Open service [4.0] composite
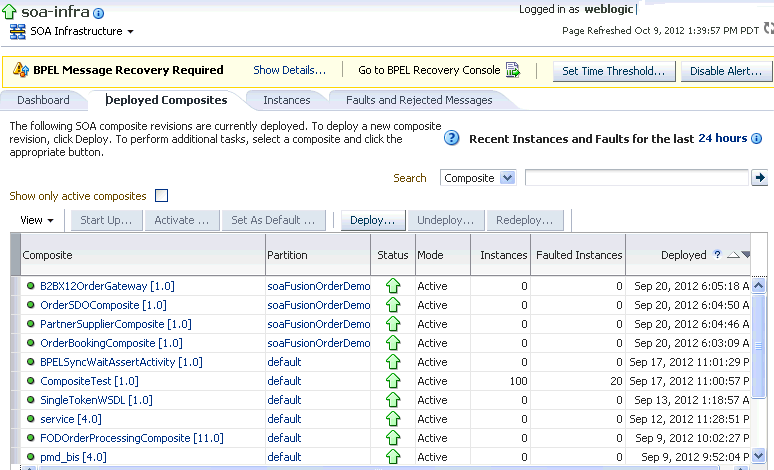This screenshot has width=774, height=470. [x=71, y=419]
